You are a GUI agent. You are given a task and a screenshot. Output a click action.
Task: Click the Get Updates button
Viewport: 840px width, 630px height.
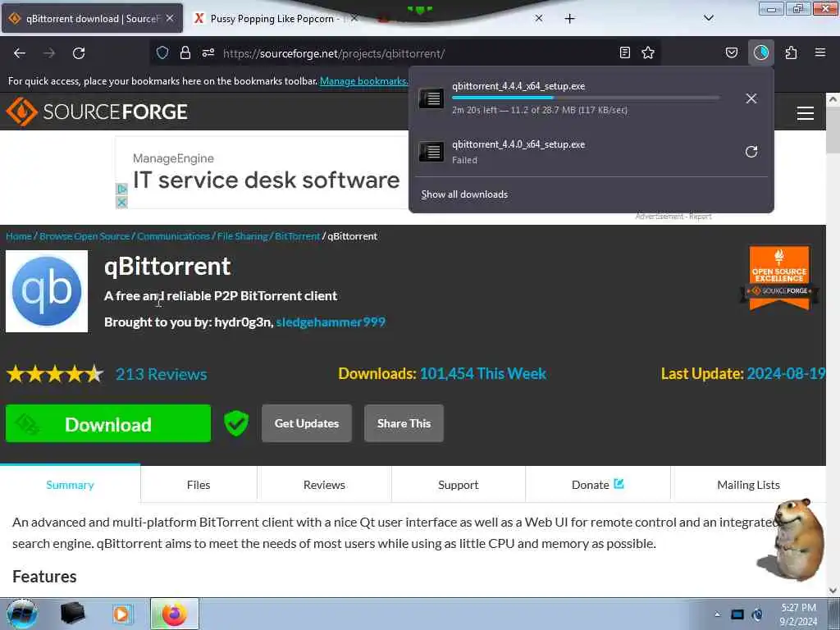tap(307, 423)
